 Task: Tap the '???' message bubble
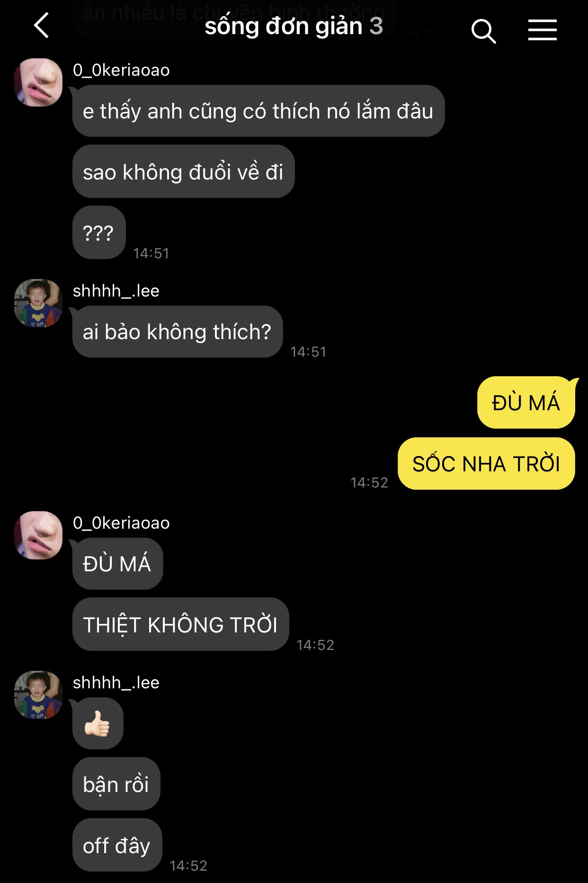pos(99,233)
